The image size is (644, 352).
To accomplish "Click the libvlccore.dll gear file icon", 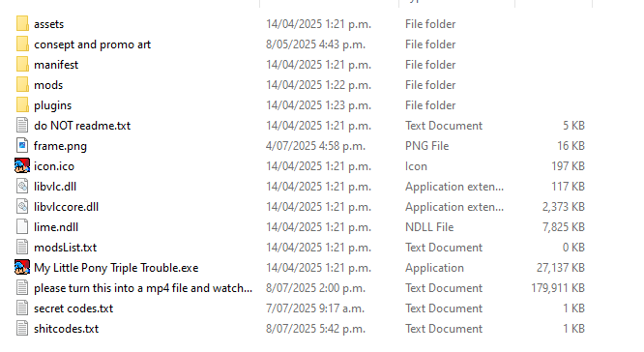I will tap(22, 207).
